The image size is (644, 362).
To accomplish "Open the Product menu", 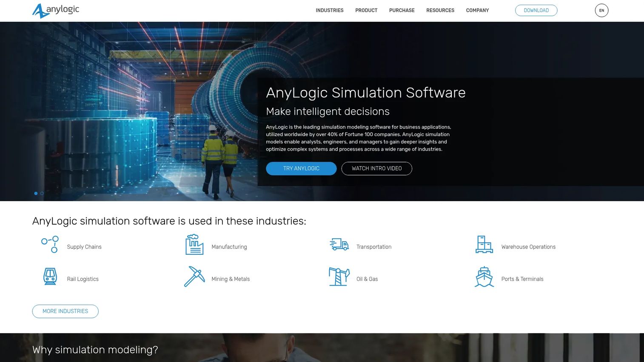I will [366, 11].
